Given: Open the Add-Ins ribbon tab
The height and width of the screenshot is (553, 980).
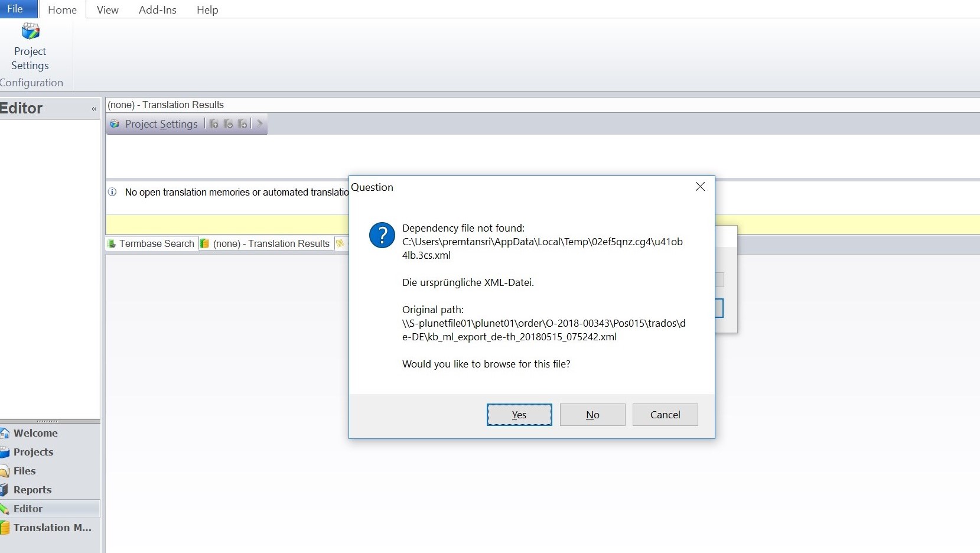Looking at the screenshot, I should coord(157,10).
